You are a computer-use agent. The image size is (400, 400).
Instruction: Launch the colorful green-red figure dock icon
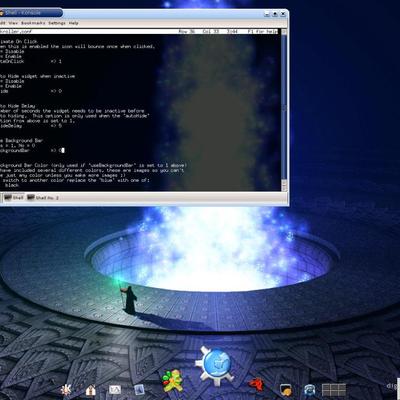coord(172,380)
